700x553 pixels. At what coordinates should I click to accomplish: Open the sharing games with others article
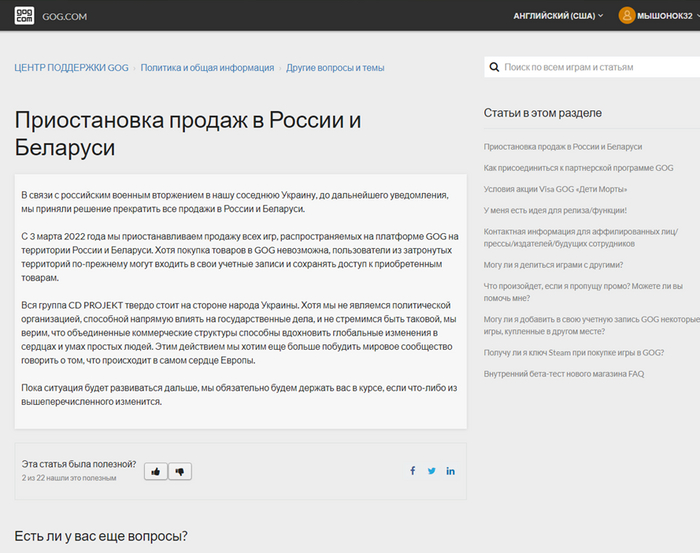[553, 265]
